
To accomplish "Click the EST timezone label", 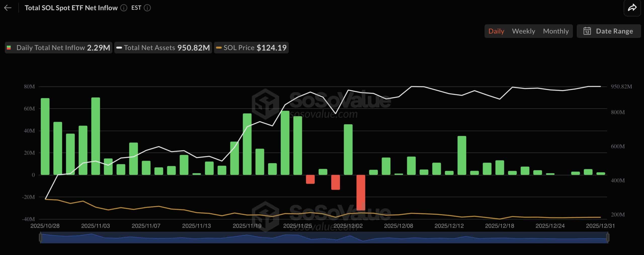I will [x=136, y=8].
